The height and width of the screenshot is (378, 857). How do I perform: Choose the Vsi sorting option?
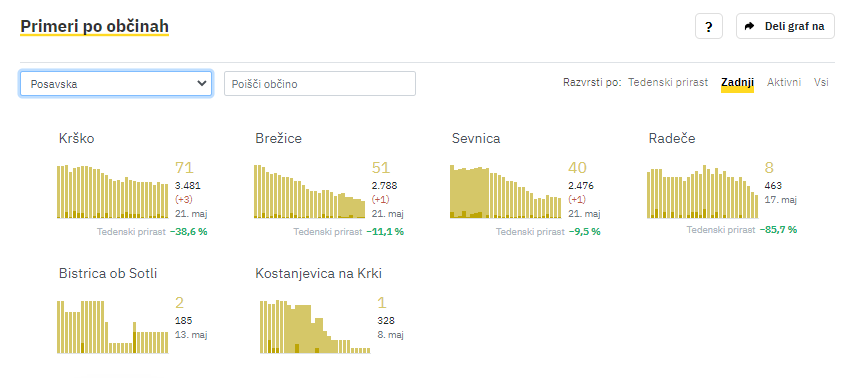pos(821,82)
